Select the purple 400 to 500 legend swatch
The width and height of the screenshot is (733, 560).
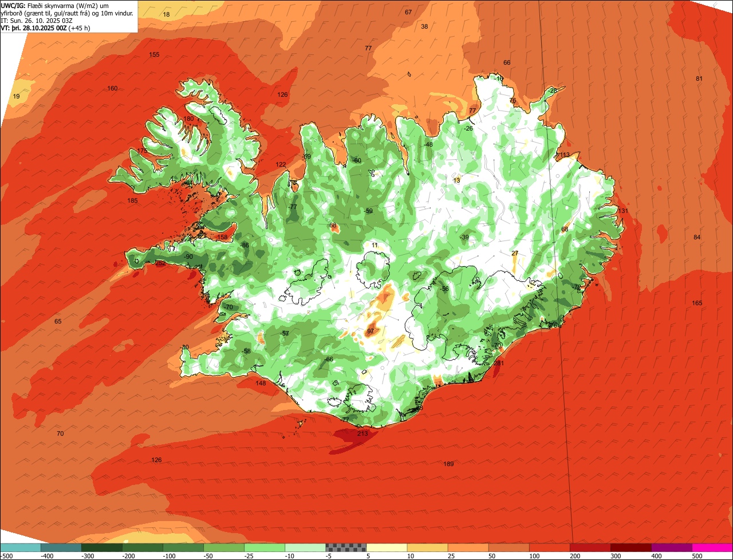click(x=671, y=547)
